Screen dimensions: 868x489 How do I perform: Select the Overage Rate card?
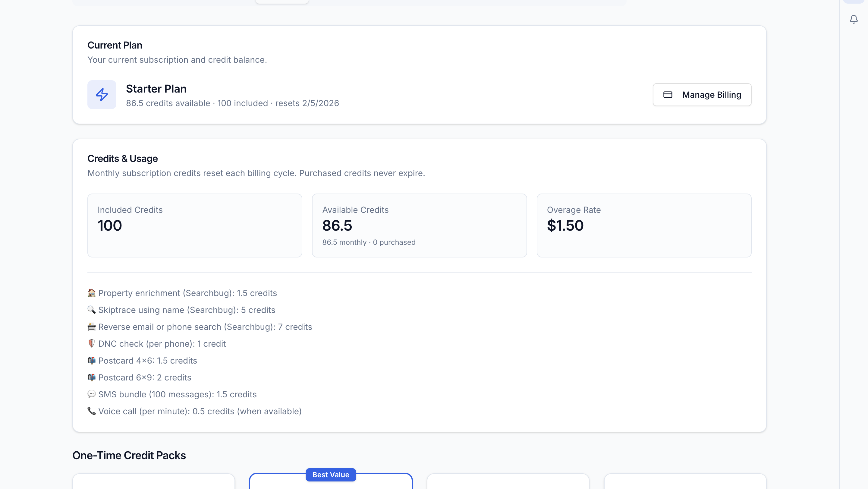click(644, 225)
